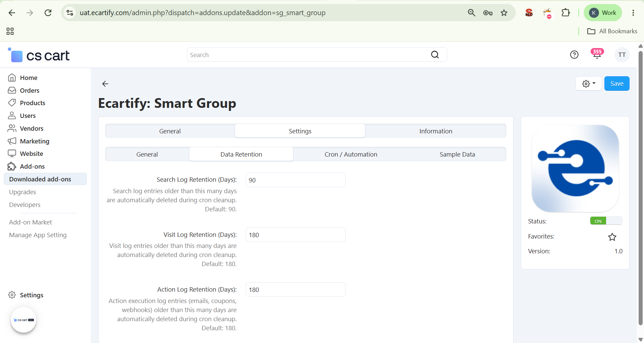
Task: Open the Cron / Automation sub-tab
Action: click(x=351, y=154)
